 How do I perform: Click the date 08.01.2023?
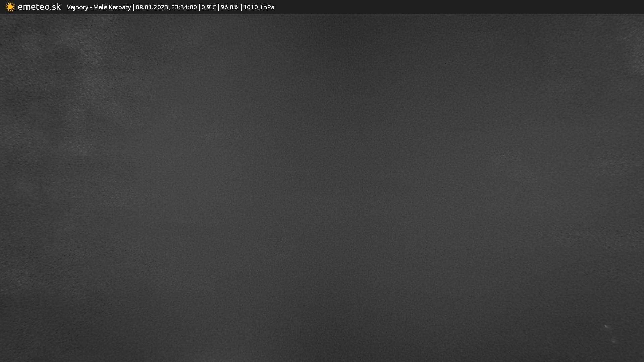coord(152,7)
